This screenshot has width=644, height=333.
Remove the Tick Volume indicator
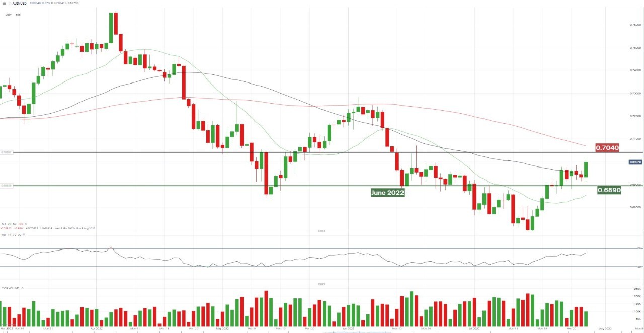coord(22,288)
